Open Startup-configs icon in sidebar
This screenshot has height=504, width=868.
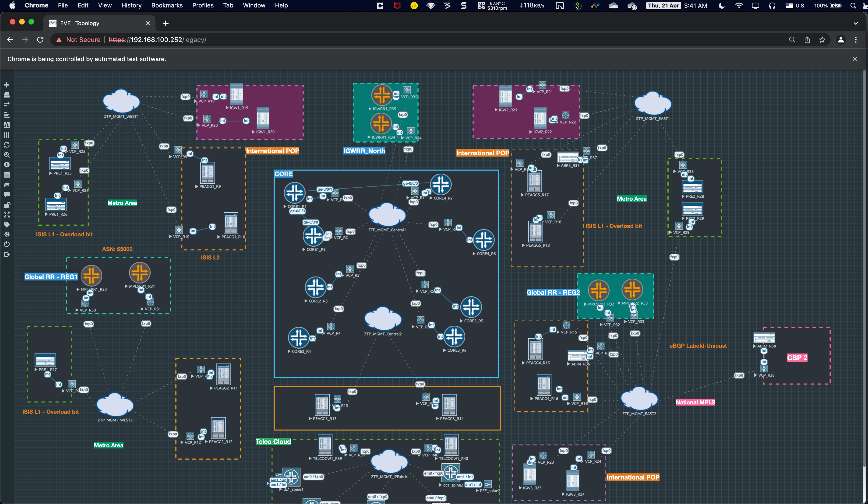pyautogui.click(x=7, y=115)
